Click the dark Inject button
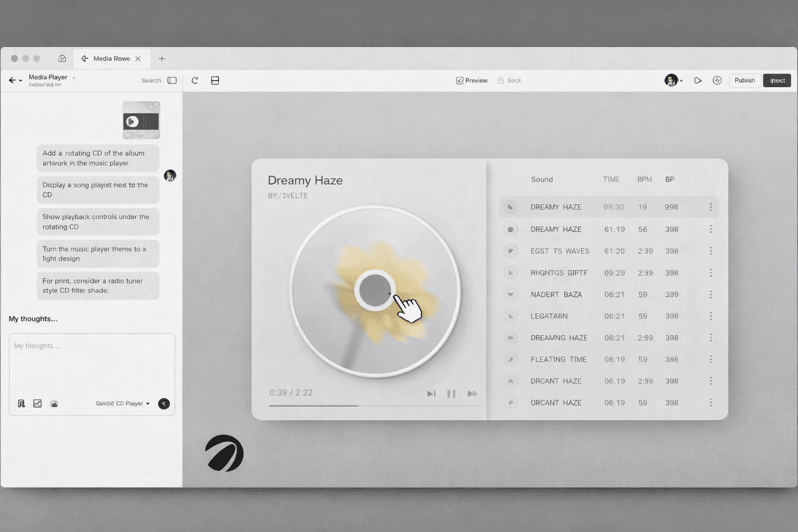The height and width of the screenshot is (532, 798). (777, 81)
